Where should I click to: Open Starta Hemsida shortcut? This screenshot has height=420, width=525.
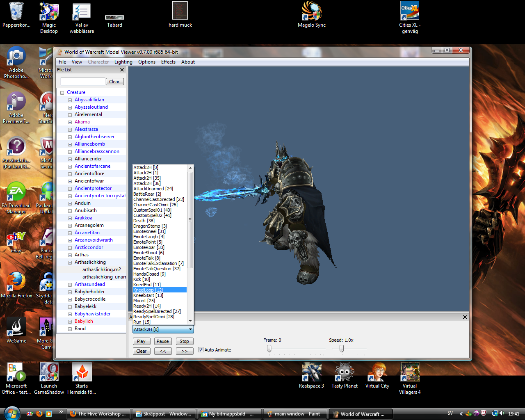coord(82,378)
